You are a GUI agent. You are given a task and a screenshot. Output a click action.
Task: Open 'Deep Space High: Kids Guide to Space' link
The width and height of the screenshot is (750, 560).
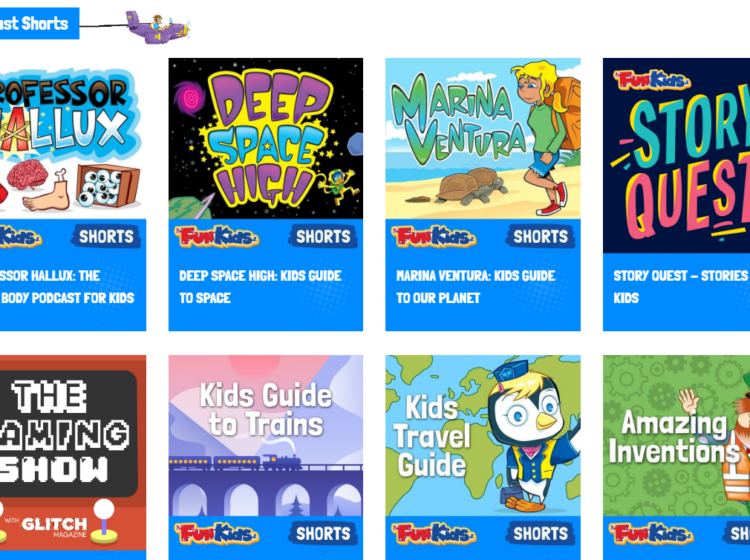260,287
